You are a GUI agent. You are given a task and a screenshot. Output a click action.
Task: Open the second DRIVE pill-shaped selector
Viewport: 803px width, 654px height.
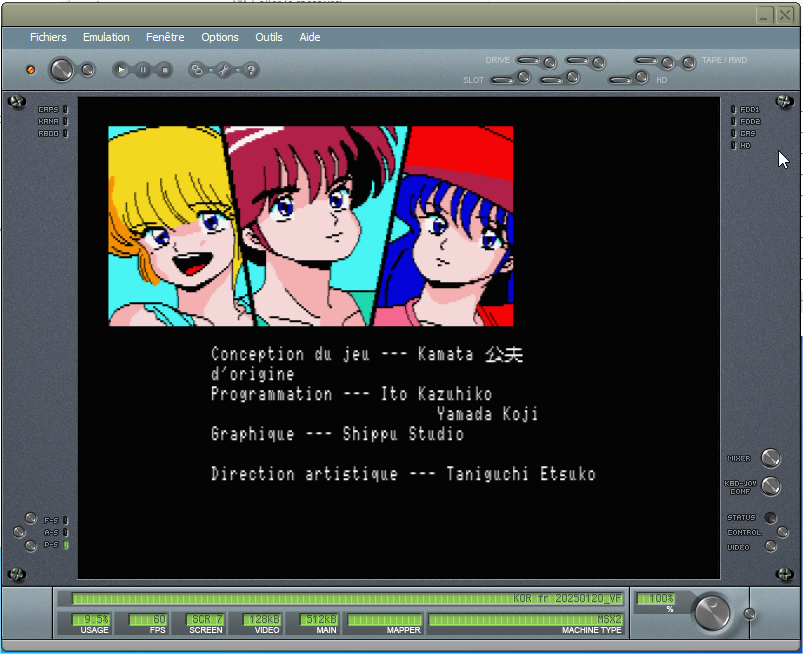pyautogui.click(x=578, y=60)
